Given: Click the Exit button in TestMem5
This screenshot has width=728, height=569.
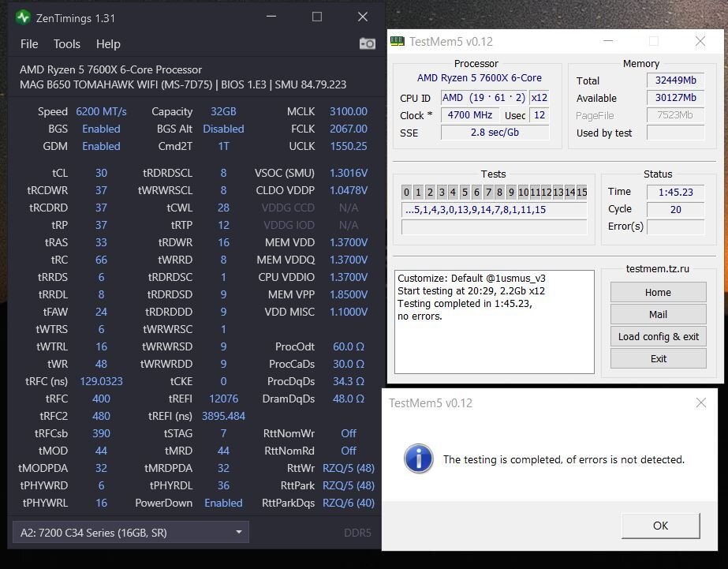Looking at the screenshot, I should tap(658, 358).
